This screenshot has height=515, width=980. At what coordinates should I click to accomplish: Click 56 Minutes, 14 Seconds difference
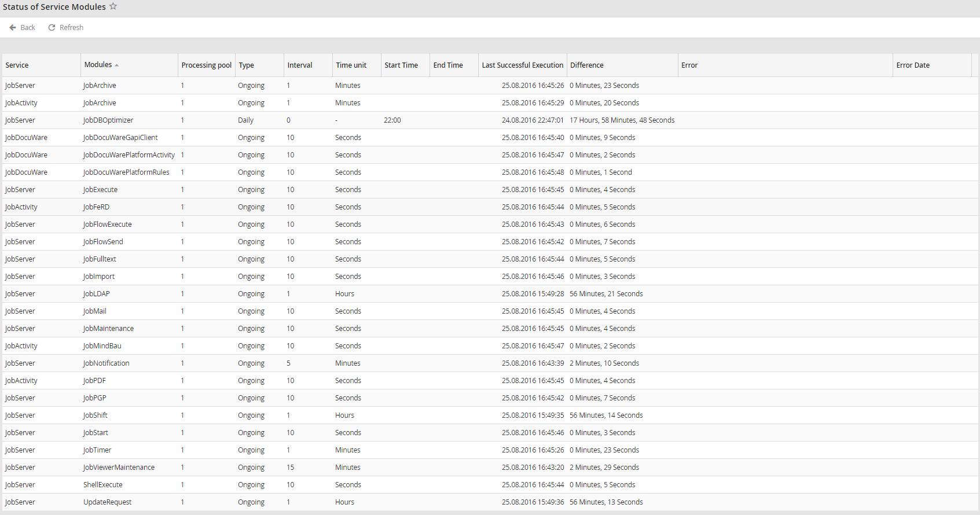(606, 415)
